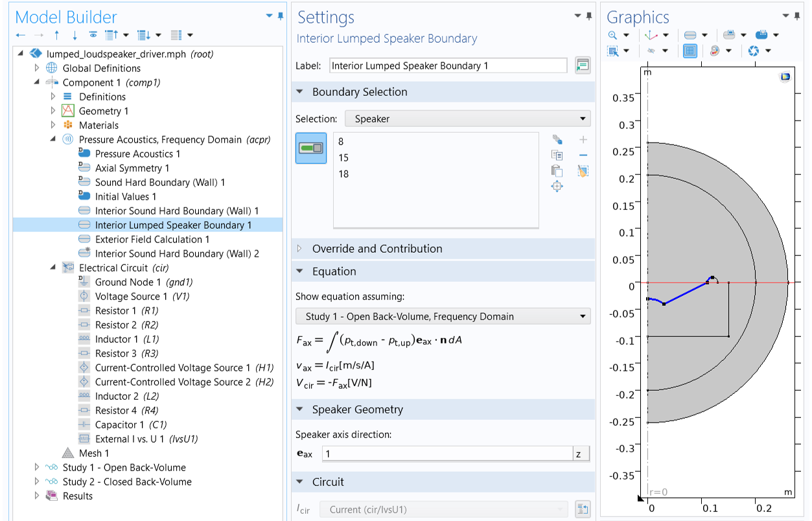
Task: Click the Image Snapshot aperture icon in Graphics
Action: point(754,51)
